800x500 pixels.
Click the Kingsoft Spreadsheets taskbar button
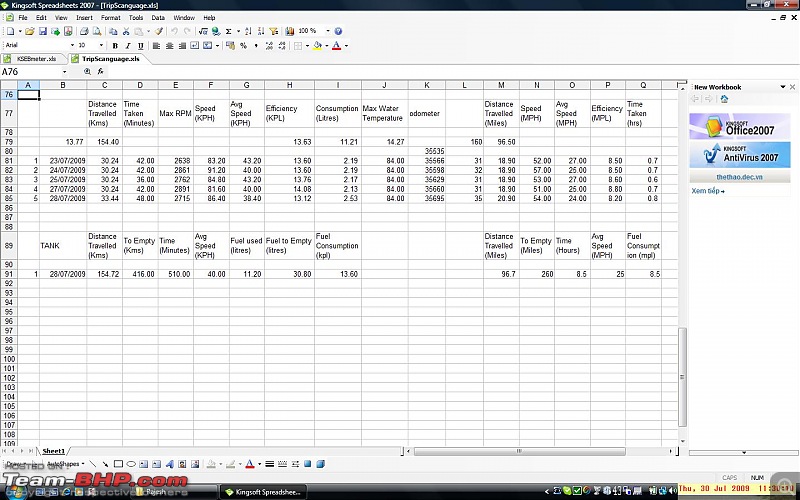click(264, 492)
